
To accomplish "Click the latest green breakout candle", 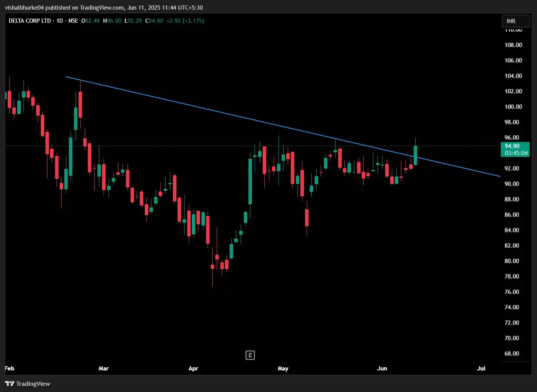I will pos(415,155).
